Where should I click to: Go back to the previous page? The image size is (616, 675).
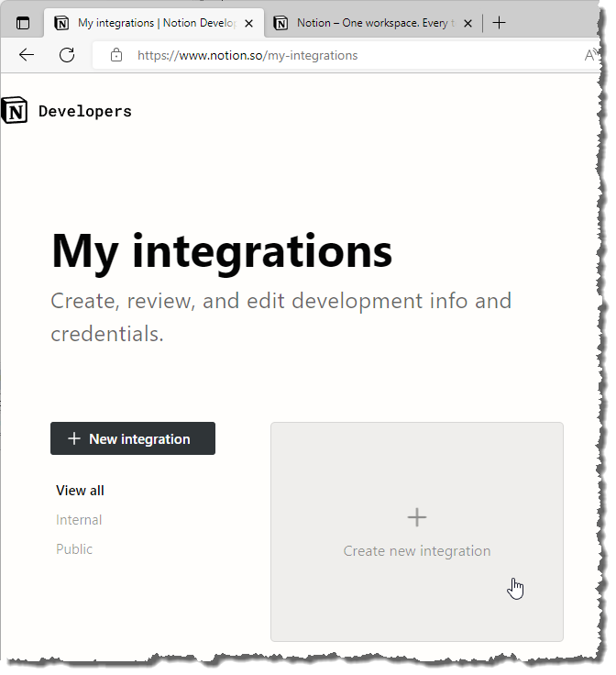[27, 55]
